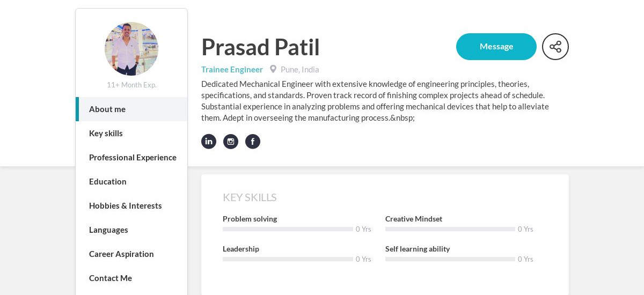Navigate to Career Aspiration

click(131, 254)
